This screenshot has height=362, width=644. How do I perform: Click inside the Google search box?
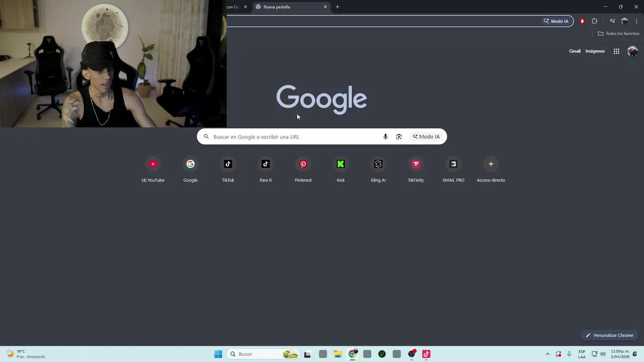coord(322,137)
